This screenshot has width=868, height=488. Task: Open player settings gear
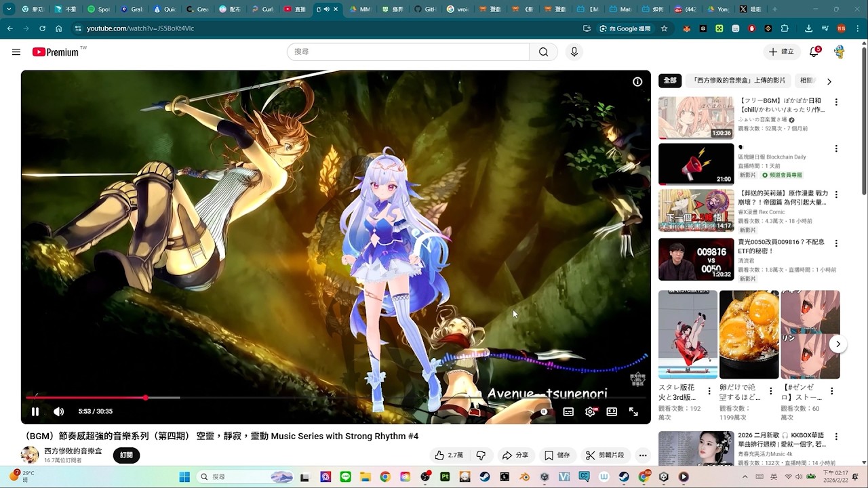590,411
